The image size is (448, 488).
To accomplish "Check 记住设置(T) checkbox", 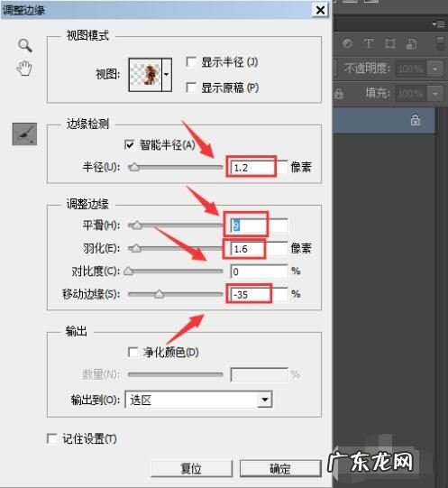I will [x=51, y=438].
